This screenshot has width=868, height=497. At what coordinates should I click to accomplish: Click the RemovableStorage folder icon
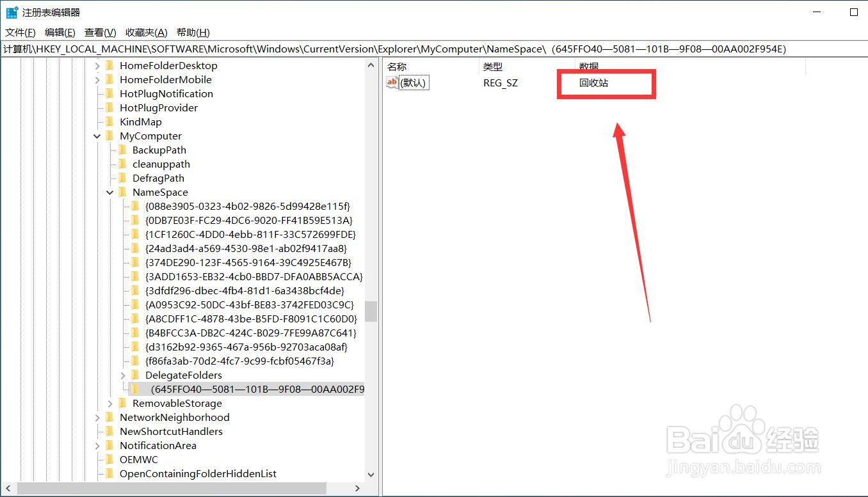(x=122, y=403)
